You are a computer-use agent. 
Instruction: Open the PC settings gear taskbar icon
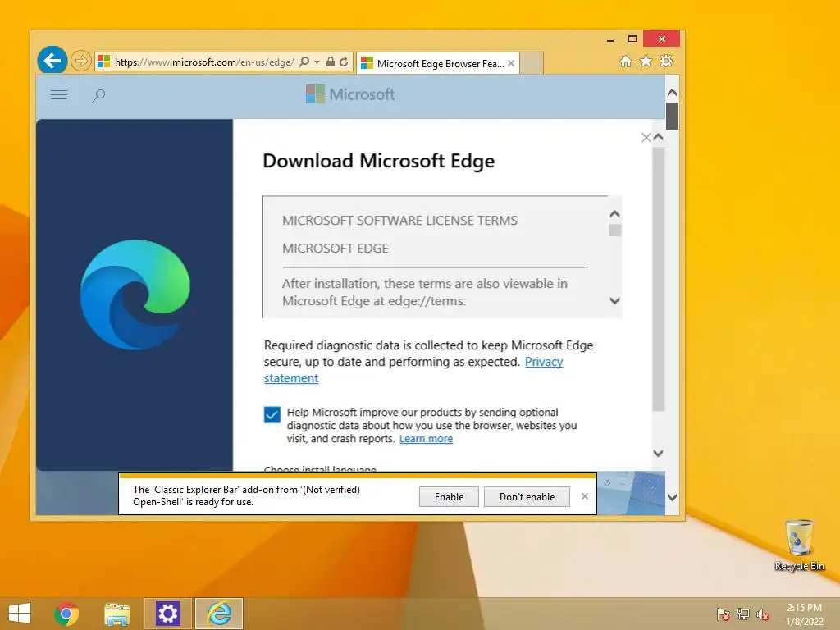(x=167, y=614)
